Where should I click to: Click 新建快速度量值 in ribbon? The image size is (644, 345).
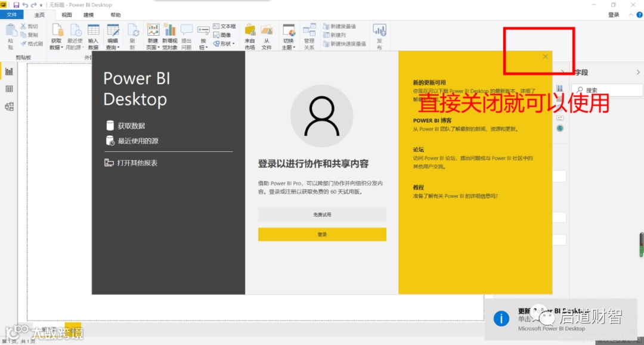tap(345, 43)
